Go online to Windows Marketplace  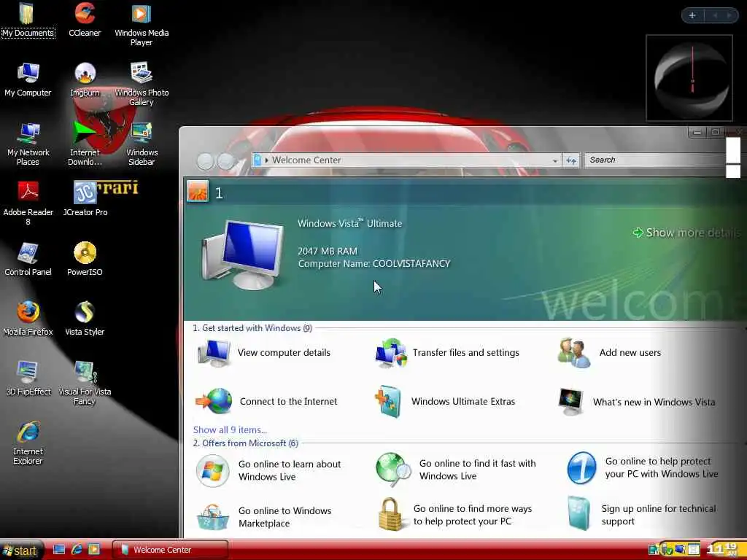click(x=264, y=517)
